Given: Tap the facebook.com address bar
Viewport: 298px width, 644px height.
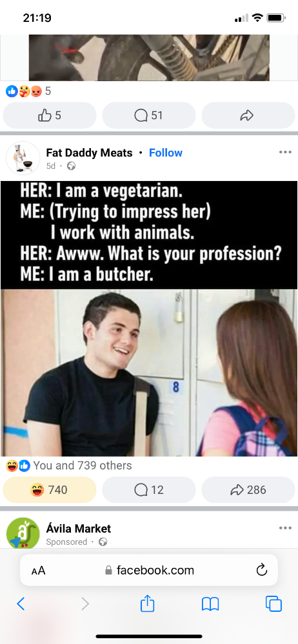Looking at the screenshot, I should tap(149, 570).
